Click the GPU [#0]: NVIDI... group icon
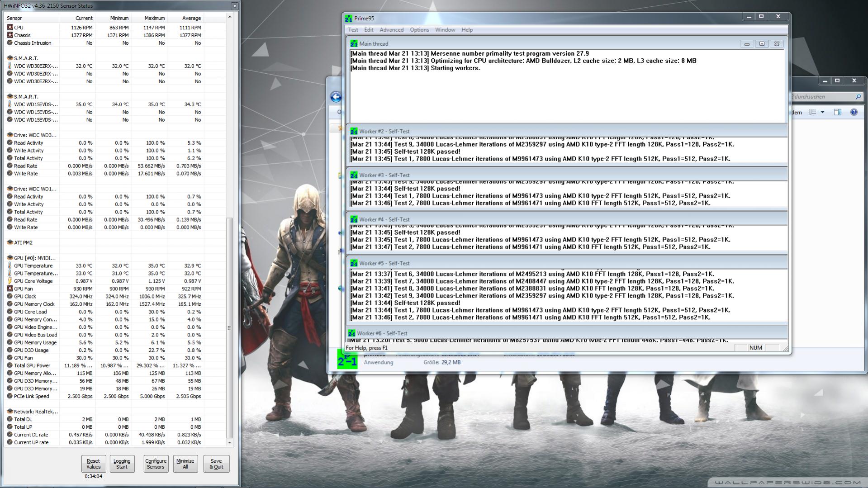 [x=10, y=258]
